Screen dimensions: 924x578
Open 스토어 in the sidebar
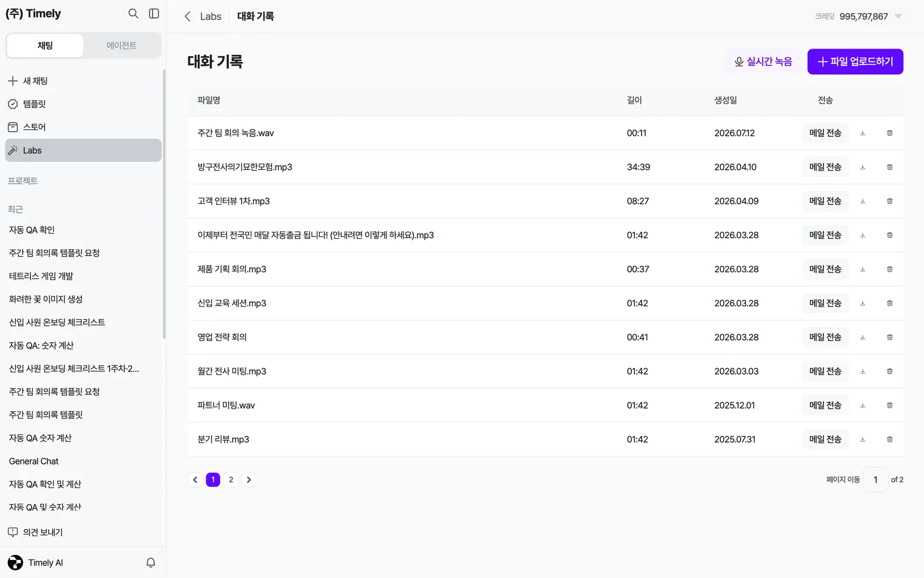[x=83, y=127]
